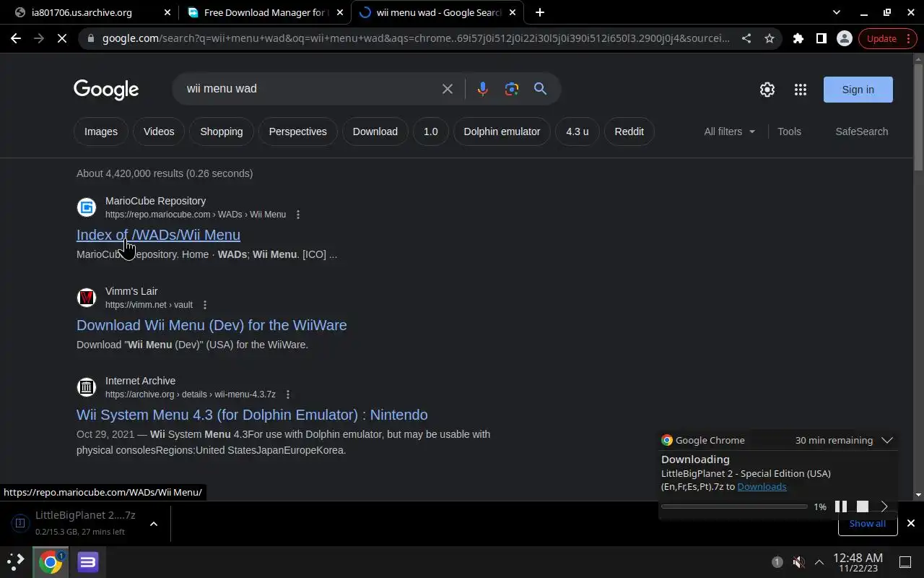
Task: Open Wii System Menu 4.3 result link
Action: [252, 415]
